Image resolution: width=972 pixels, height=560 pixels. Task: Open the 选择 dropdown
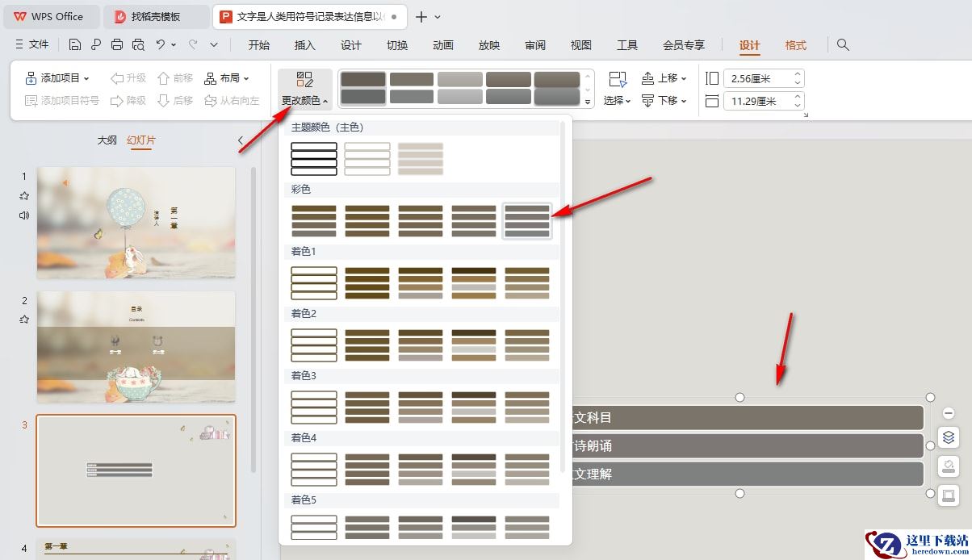pos(618,90)
